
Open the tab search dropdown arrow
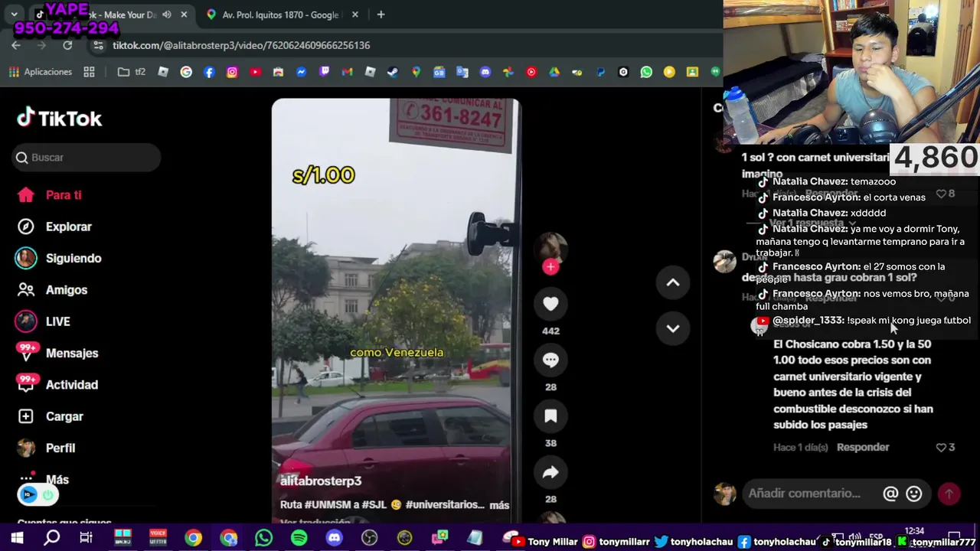[14, 15]
